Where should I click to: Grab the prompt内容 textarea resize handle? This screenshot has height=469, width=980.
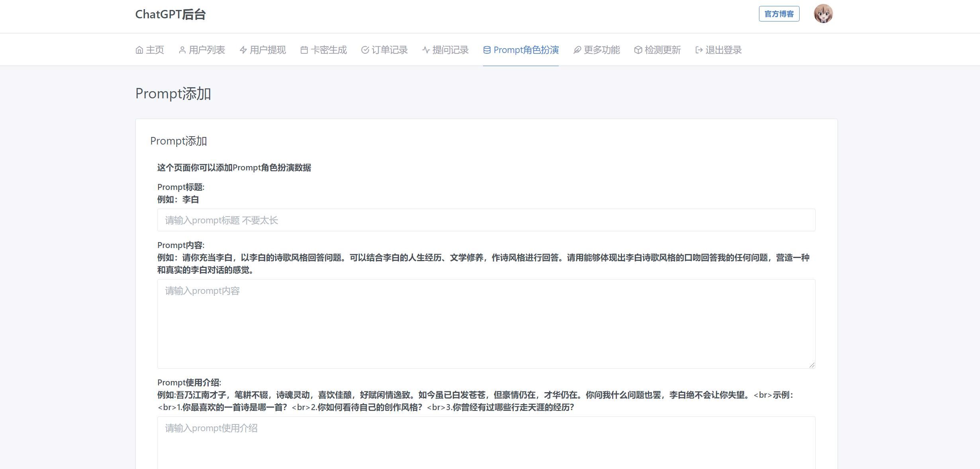[x=812, y=365]
